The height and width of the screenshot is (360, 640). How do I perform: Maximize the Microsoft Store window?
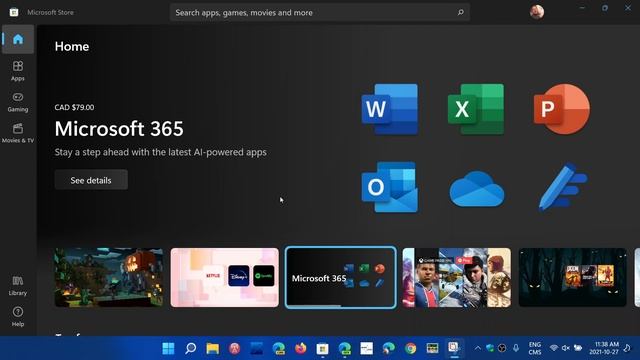[605, 8]
